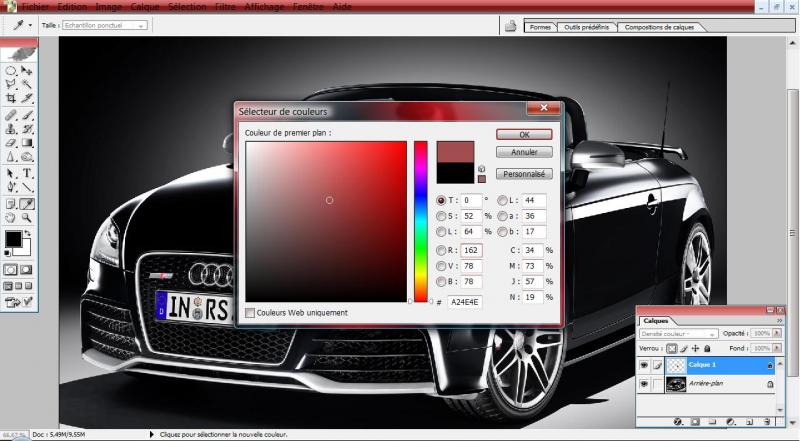Open the Fond fill slider arrow
The height and width of the screenshot is (441, 800).
777,348
